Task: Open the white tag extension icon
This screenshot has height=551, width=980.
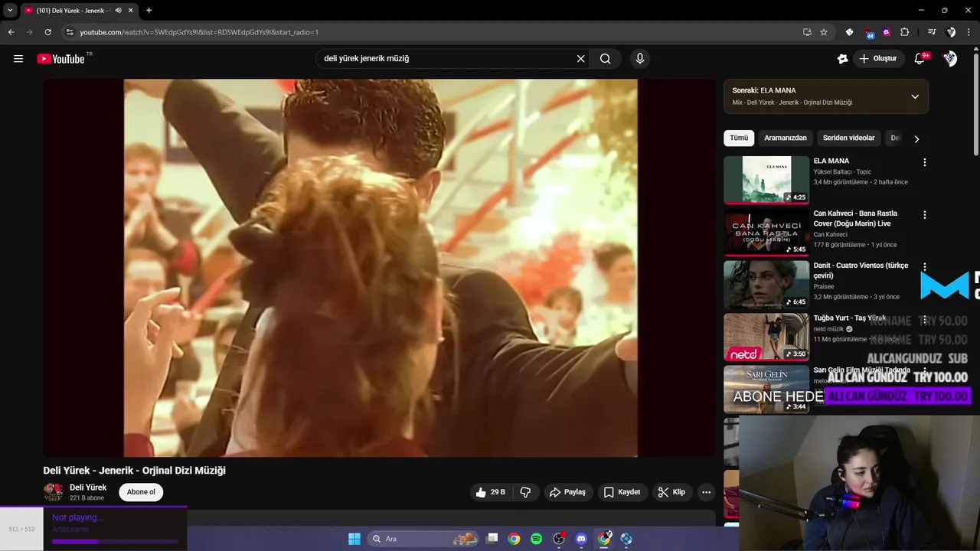Action: 849,32
